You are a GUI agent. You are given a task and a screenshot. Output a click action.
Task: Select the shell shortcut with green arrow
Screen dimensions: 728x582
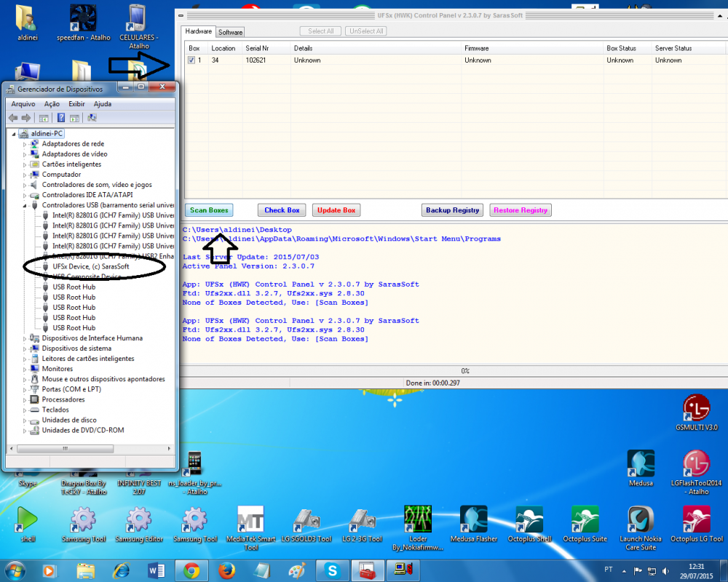click(28, 524)
